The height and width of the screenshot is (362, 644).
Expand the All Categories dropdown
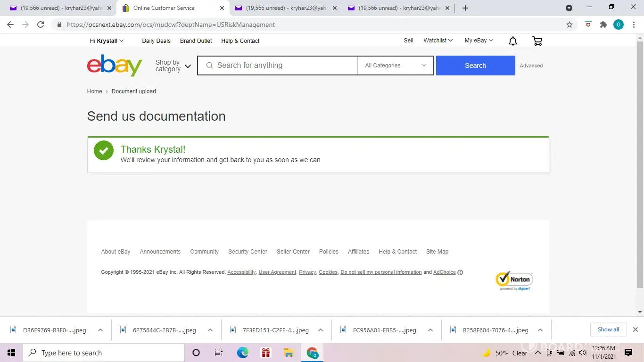click(x=395, y=66)
